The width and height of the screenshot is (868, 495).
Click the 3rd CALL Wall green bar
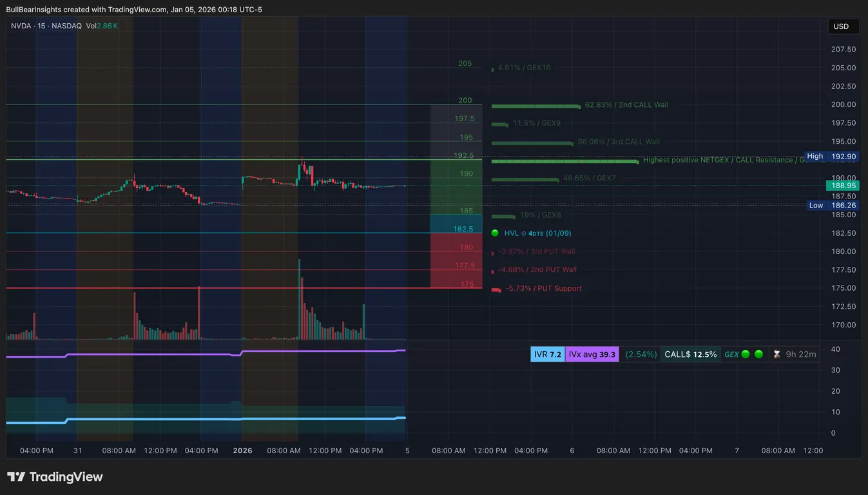pyautogui.click(x=532, y=143)
